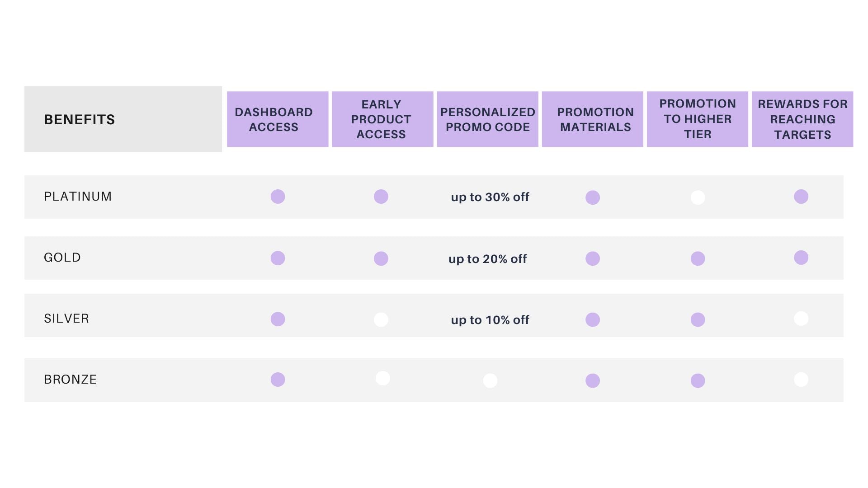Select the Personalized Promo Code header
The width and height of the screenshot is (868, 488).
[488, 119]
